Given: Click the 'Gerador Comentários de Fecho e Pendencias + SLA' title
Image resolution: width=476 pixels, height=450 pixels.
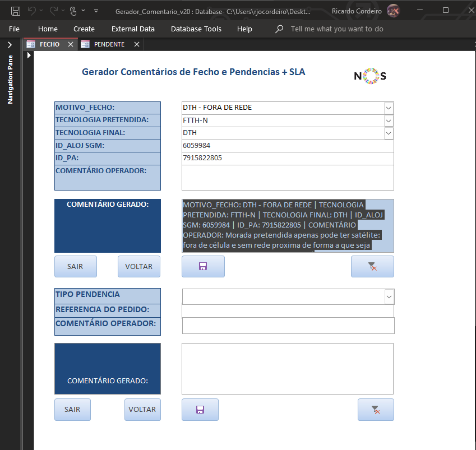Looking at the screenshot, I should click(193, 72).
